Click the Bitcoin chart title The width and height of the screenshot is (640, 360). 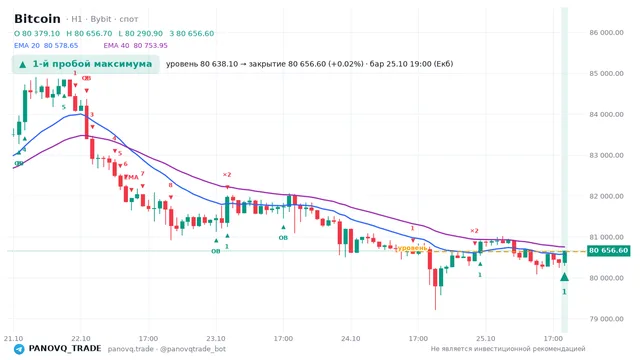click(37, 19)
